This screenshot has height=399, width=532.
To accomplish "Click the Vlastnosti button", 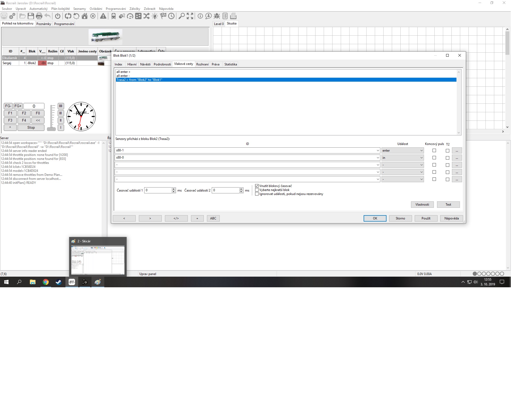I will click(x=422, y=205).
